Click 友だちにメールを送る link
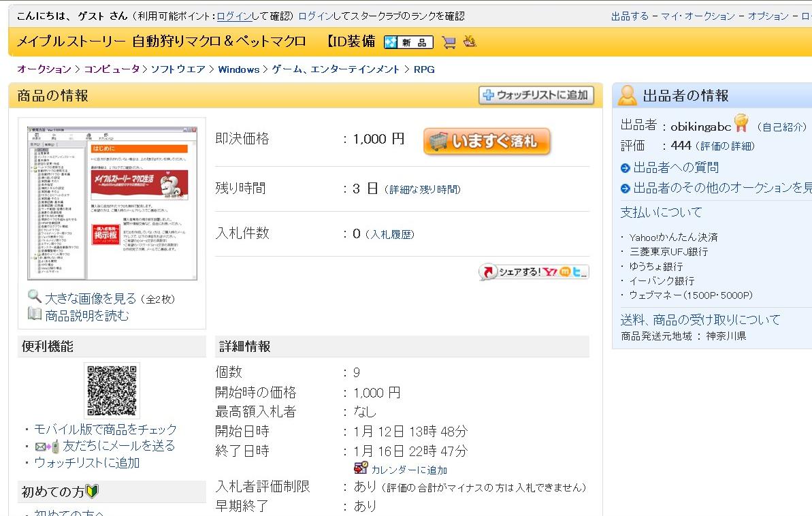This screenshot has height=516, width=812. coord(119,446)
